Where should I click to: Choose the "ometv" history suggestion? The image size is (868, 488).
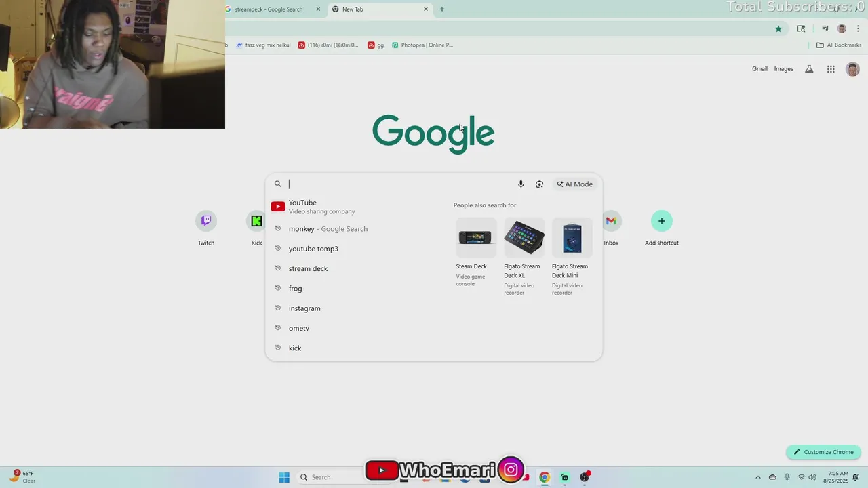click(353, 328)
